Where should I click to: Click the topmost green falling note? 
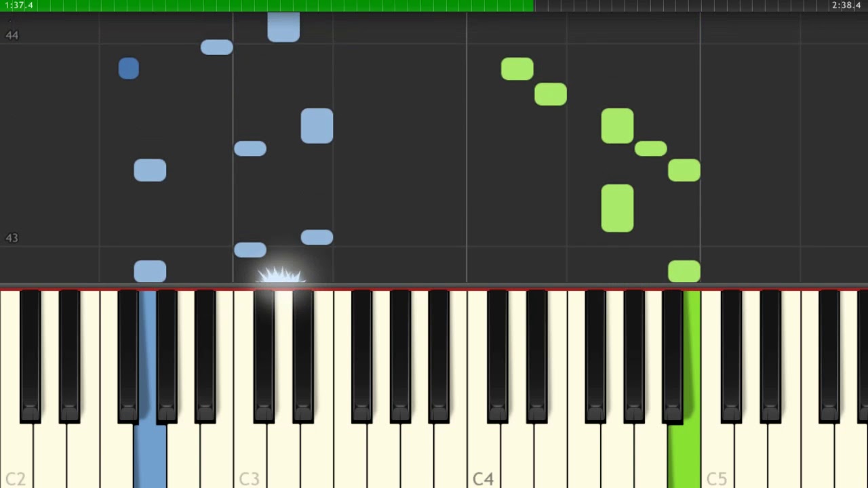[x=517, y=69]
